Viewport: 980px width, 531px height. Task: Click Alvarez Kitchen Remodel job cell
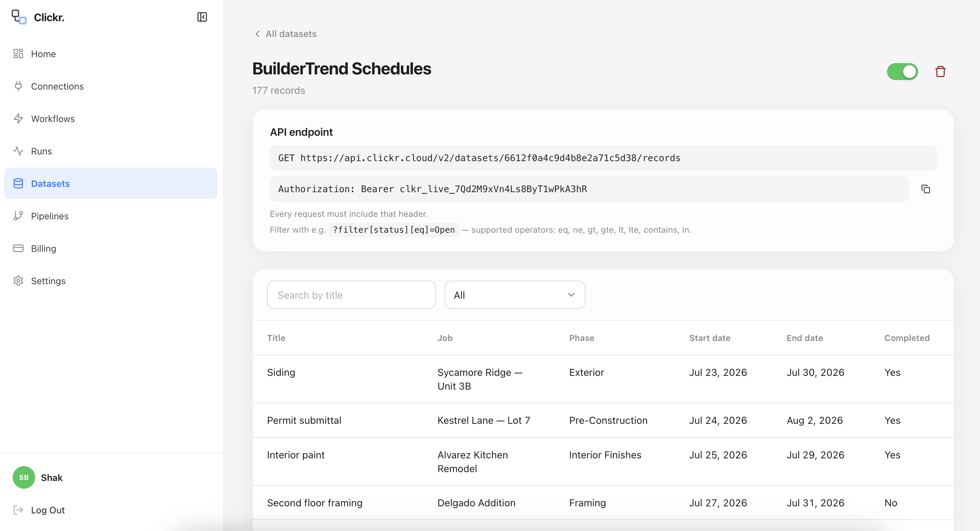point(472,462)
